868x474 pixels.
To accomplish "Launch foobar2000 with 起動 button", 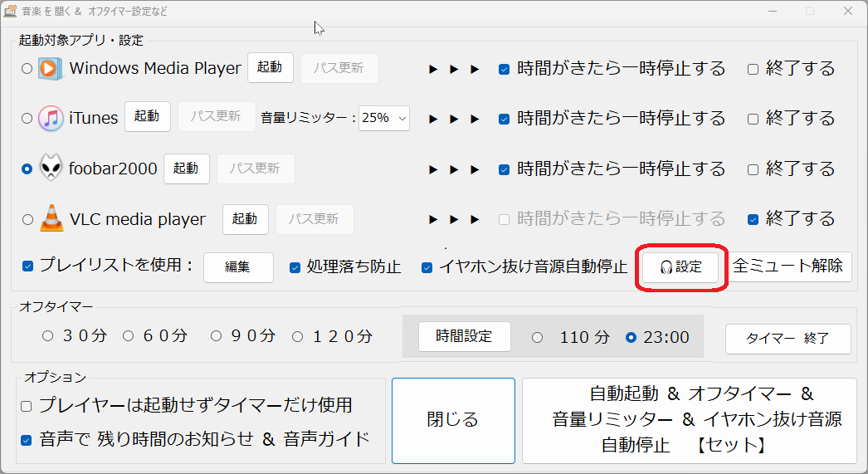I will 186,169.
